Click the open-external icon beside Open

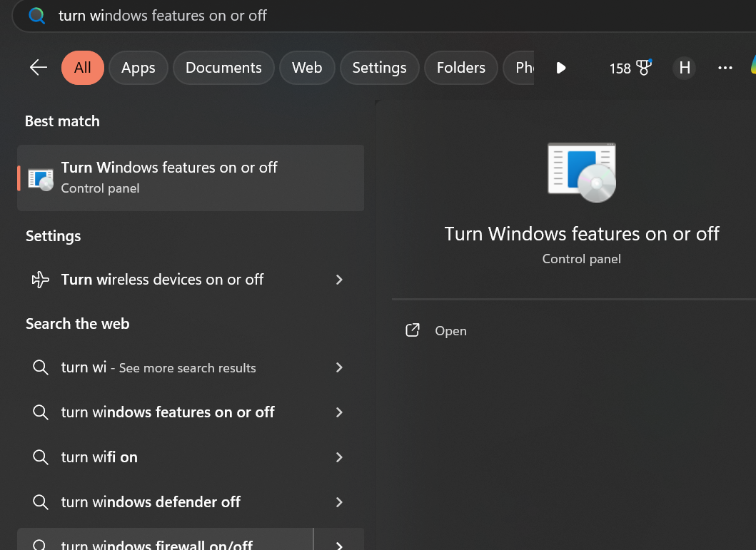pyautogui.click(x=412, y=330)
